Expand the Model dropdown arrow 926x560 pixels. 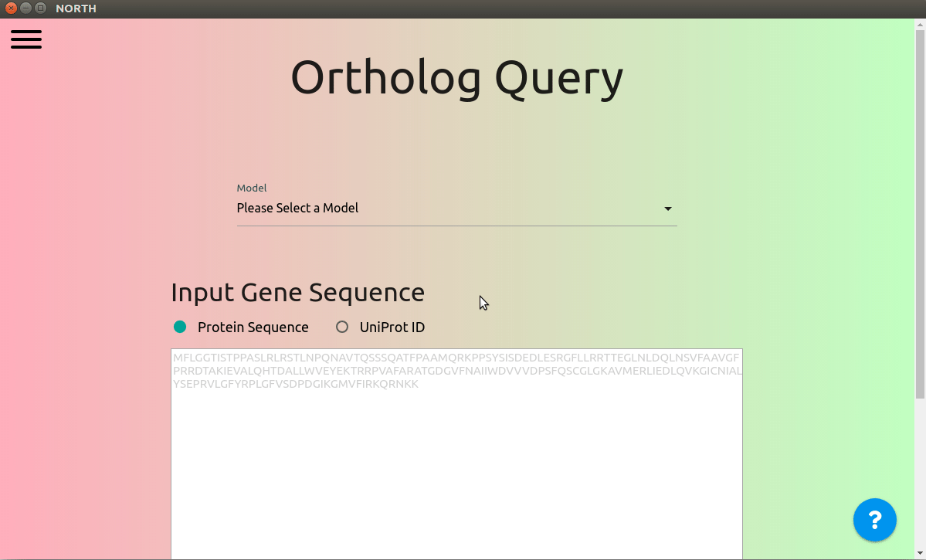click(668, 209)
